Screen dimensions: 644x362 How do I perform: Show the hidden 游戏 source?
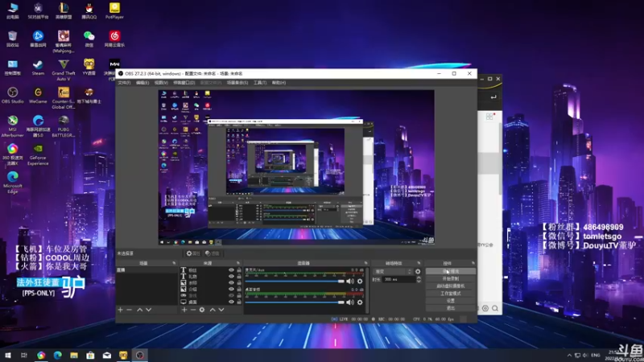point(231,295)
